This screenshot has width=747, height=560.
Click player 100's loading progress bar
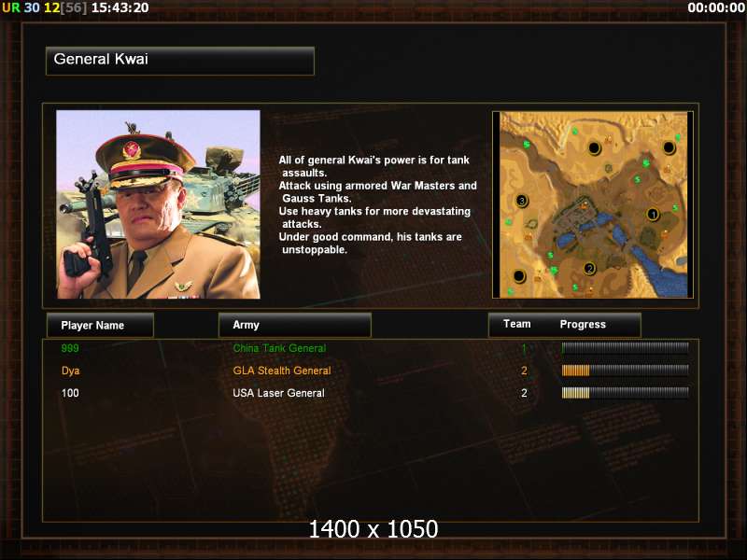coord(625,393)
